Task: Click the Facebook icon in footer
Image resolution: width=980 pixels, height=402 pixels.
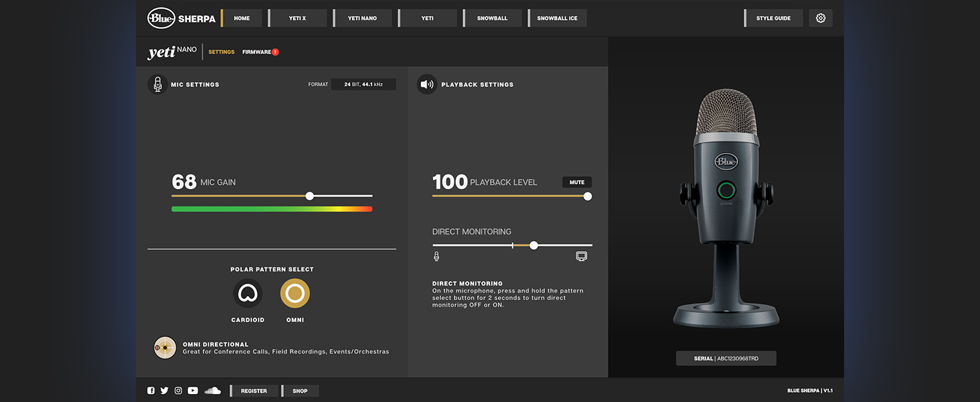Action: [151, 391]
